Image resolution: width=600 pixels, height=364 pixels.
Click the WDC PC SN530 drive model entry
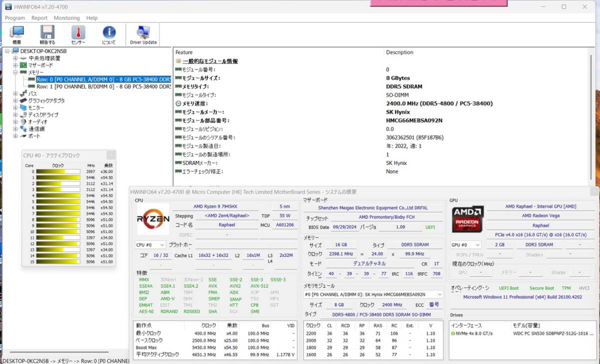tap(553, 333)
